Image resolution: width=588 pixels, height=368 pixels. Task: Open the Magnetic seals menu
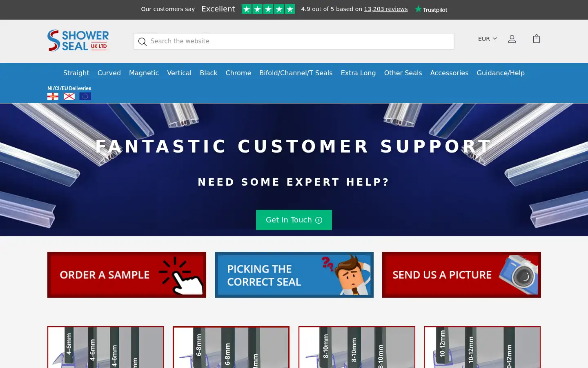(x=144, y=73)
